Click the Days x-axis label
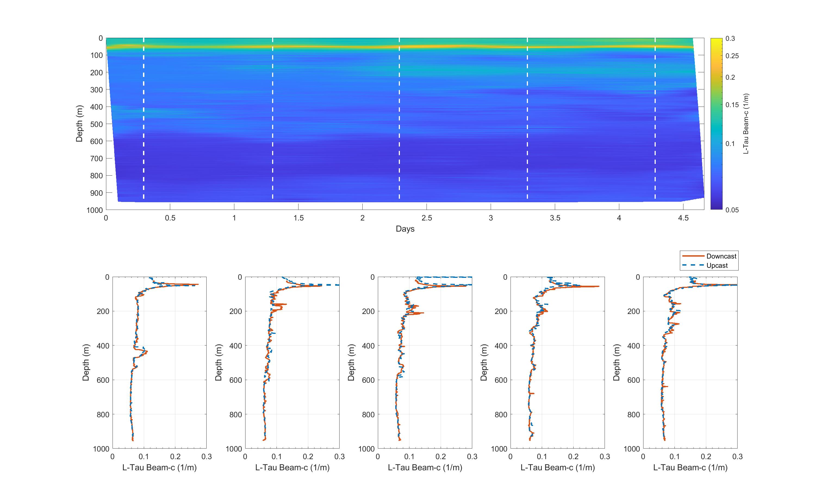Image resolution: width=815 pixels, height=504 pixels. pyautogui.click(x=405, y=229)
